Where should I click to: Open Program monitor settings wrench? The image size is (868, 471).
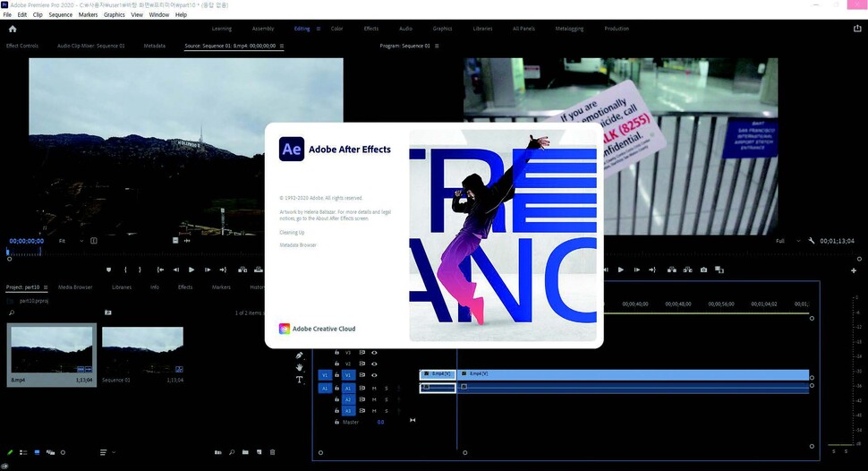point(812,241)
